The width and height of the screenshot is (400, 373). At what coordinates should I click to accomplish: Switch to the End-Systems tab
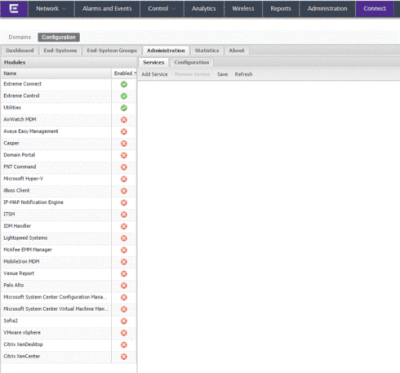pyautogui.click(x=60, y=51)
